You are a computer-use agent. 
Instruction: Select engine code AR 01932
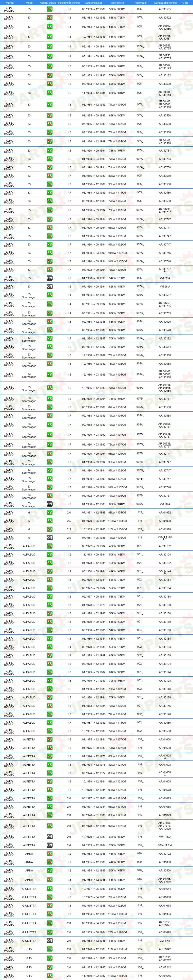tap(165, 512)
